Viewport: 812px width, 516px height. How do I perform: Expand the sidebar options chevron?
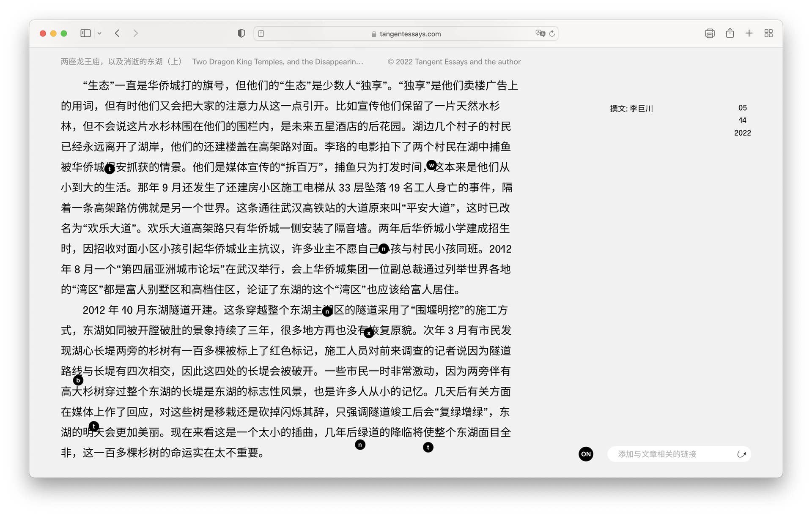[x=99, y=33]
